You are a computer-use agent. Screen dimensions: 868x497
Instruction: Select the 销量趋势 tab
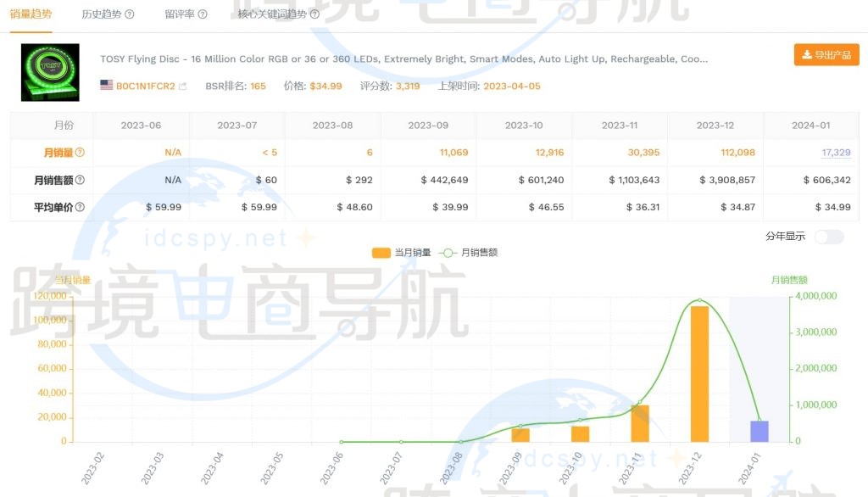31,14
